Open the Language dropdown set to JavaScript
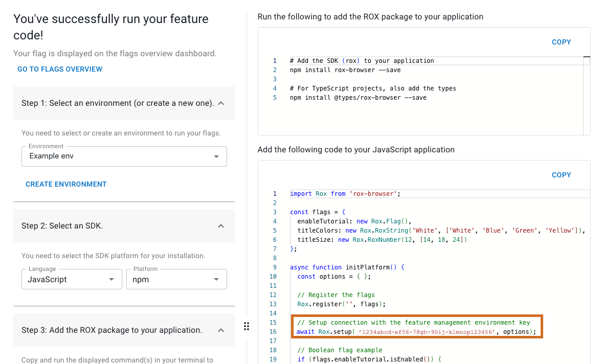The width and height of the screenshot is (603, 364). [x=72, y=279]
